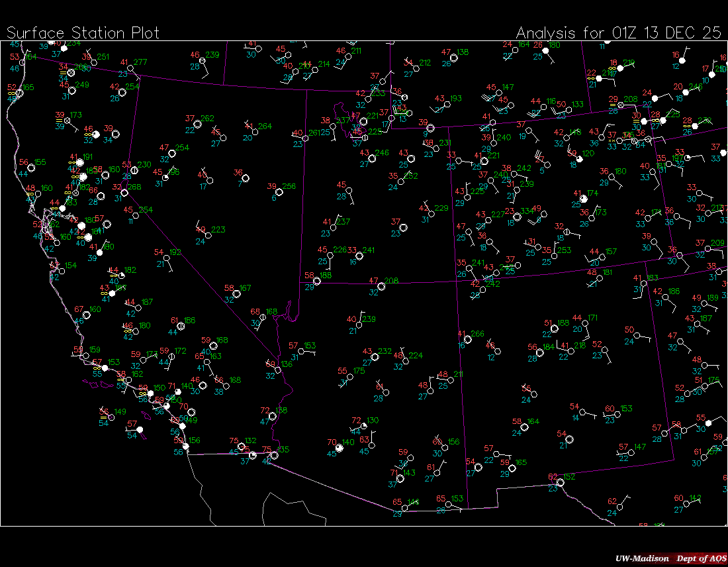The height and width of the screenshot is (567, 728).
Task: Click the Analysis for 01Z 13 DEC 25 label
Action: 618,33
